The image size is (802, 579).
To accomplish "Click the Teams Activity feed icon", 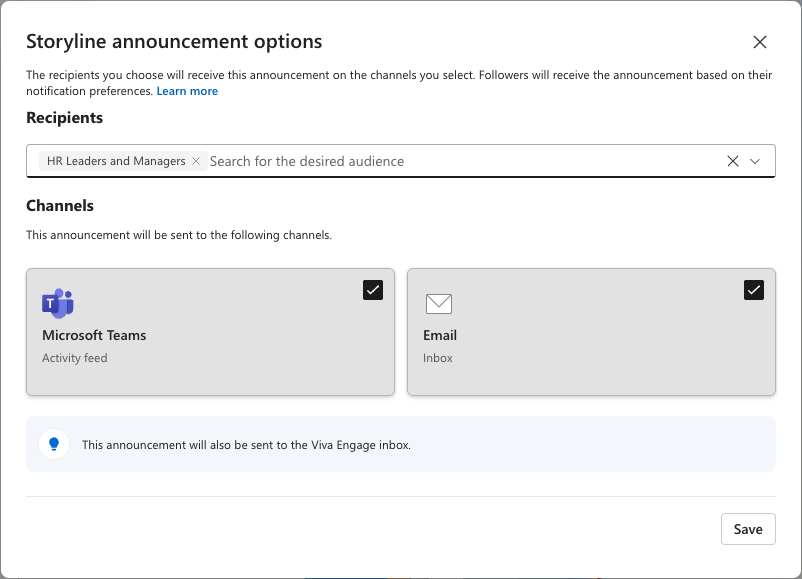I will tap(58, 303).
